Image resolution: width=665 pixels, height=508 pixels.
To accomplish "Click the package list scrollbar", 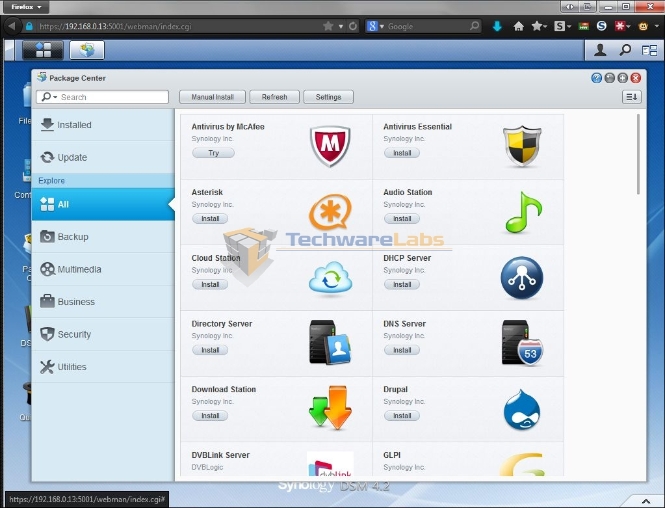I will click(638, 154).
